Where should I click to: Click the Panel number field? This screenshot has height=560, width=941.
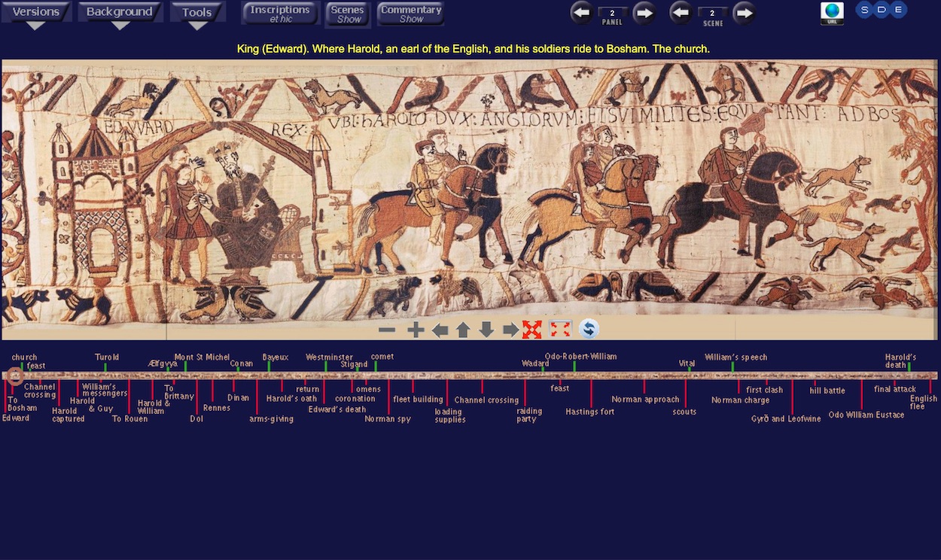pos(612,13)
